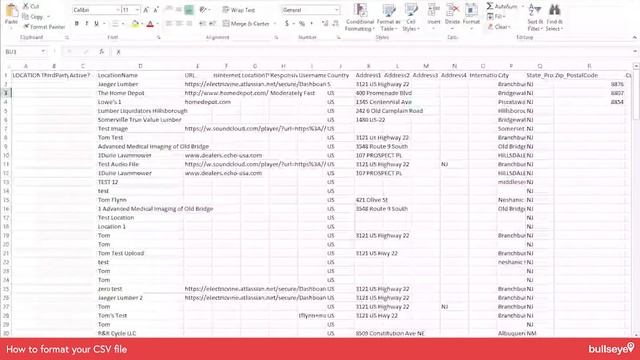Copy the selection to clipboard
Image resolution: width=640 pixels, height=360 pixels.
(33, 17)
